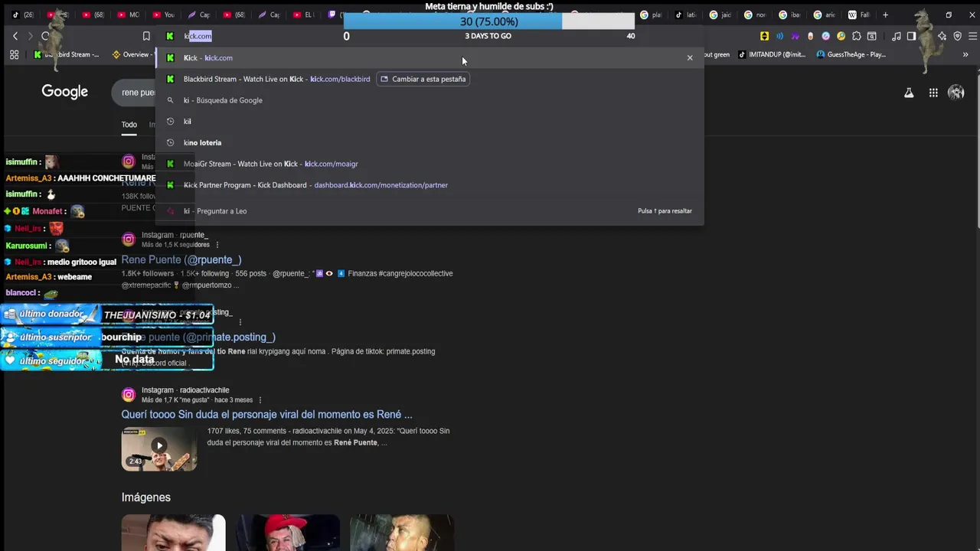Pick the 'kil' history suggestion
This screenshot has height=551, width=980.
coord(429,121)
